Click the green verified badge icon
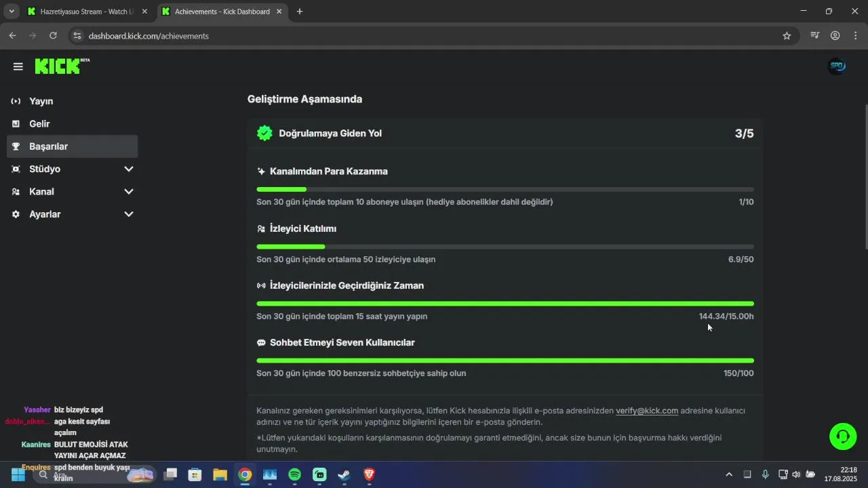Image resolution: width=868 pixels, height=488 pixels. tap(264, 134)
